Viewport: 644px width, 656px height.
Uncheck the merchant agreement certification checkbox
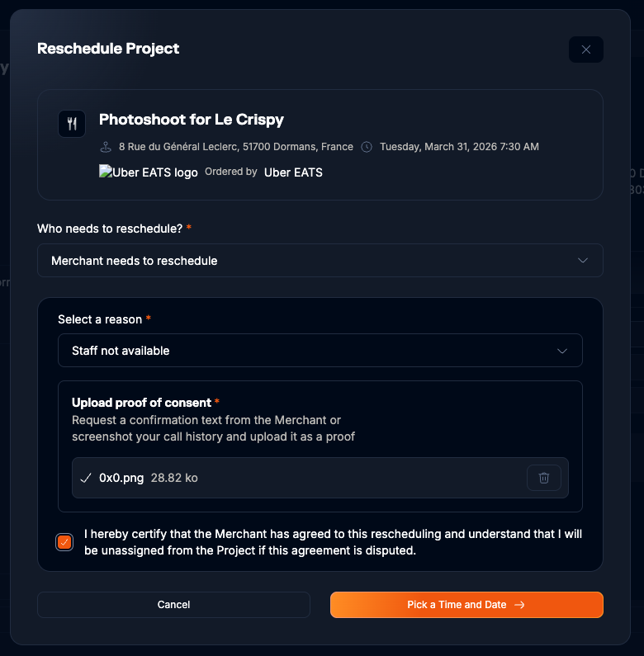pos(64,542)
